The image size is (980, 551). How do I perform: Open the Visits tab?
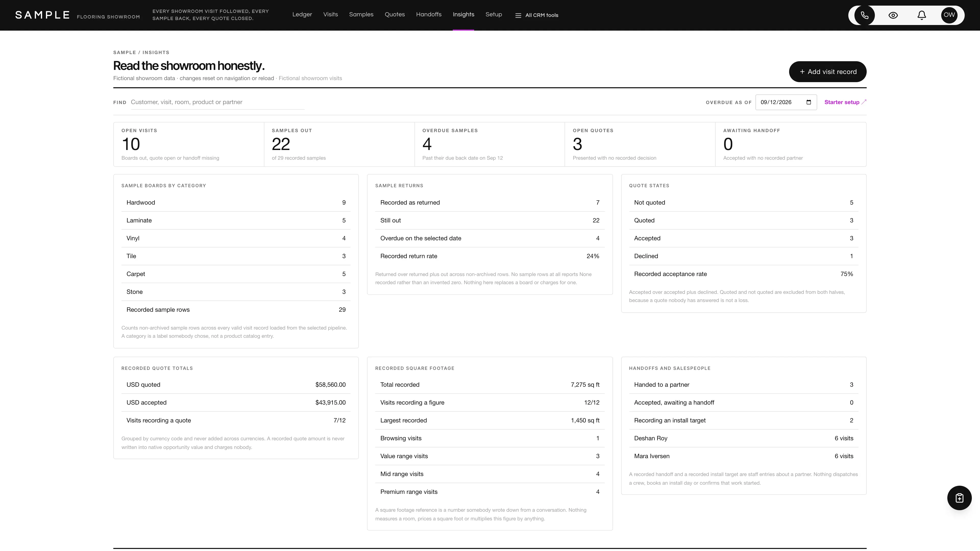click(330, 15)
